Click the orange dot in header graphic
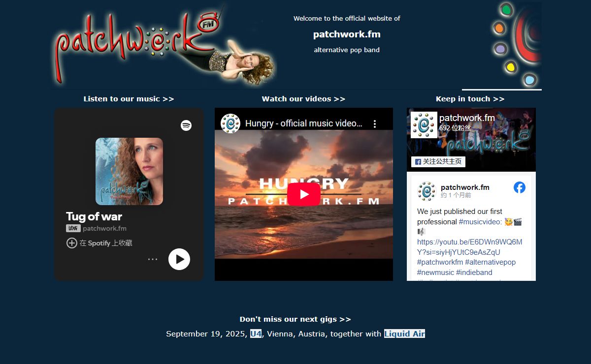The image size is (591, 364). coord(499,28)
